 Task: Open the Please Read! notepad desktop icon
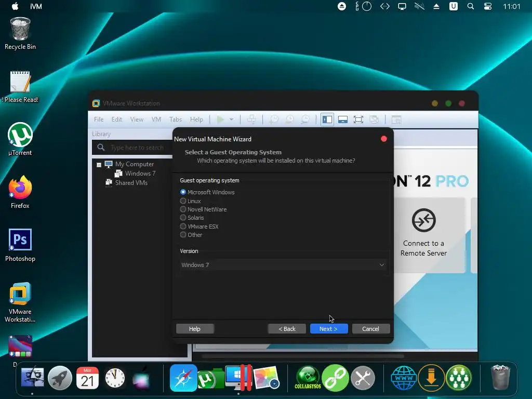click(20, 87)
